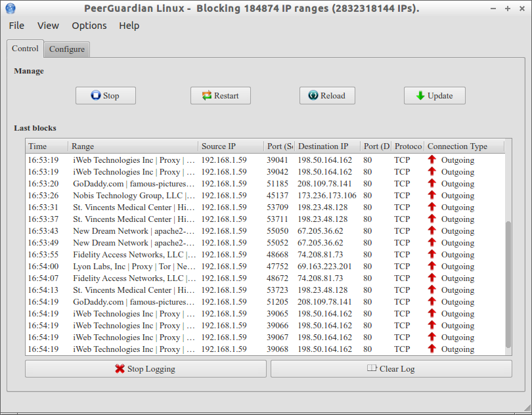The height and width of the screenshot is (415, 532).
Task: Select the 16:53:26 Nobis Technology Group row
Action: click(x=265, y=195)
